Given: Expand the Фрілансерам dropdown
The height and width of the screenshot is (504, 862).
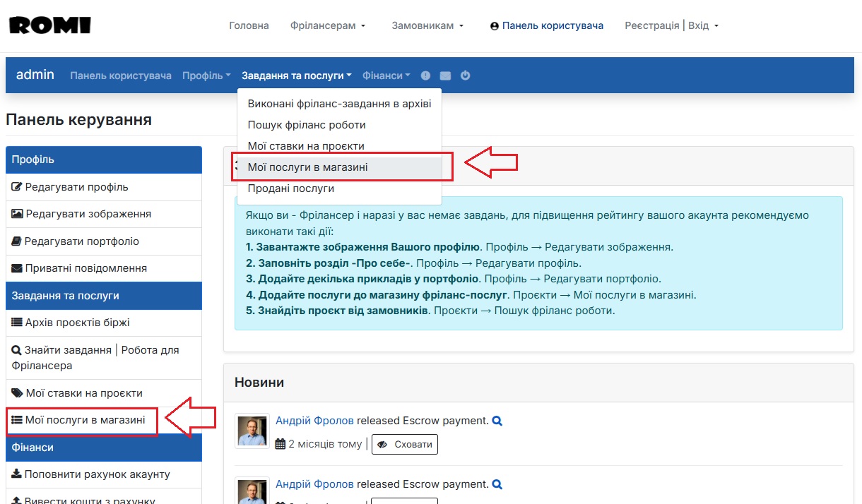Looking at the screenshot, I should [328, 25].
